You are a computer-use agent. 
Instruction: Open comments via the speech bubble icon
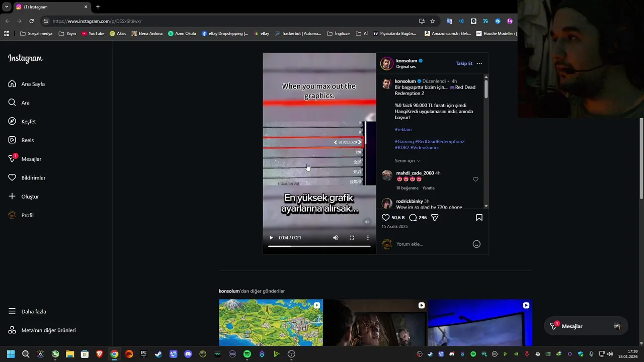[413, 218]
